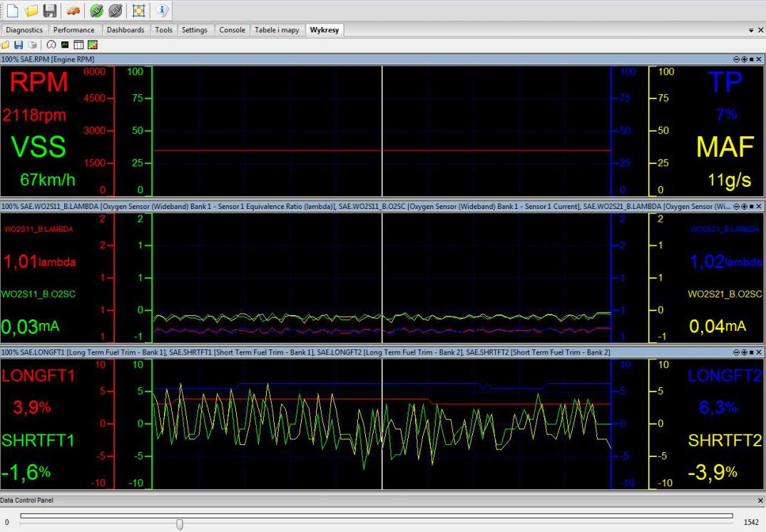766x532 pixels.
Task: Click the new file icon
Action: click(13, 10)
